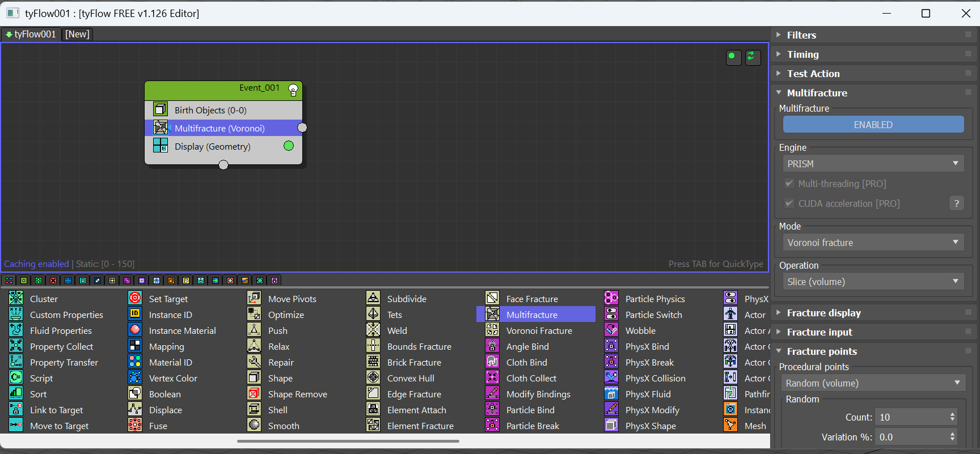The height and width of the screenshot is (454, 980).
Task: Pick the Weld operator icon
Action: tap(373, 330)
